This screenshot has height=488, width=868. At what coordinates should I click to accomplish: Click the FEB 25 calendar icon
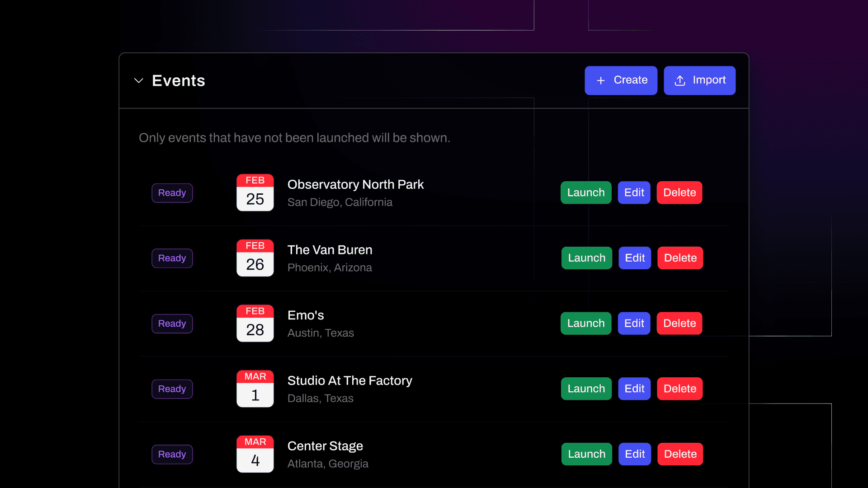pos(255,192)
